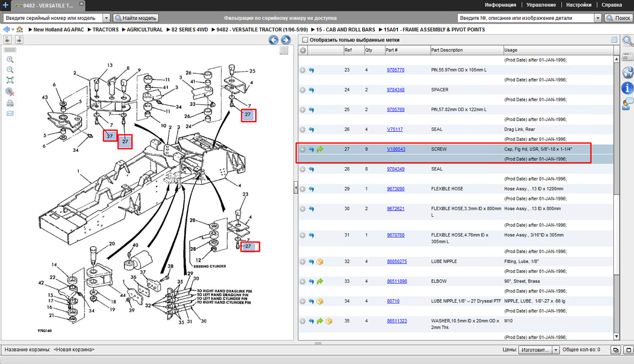This screenshot has width=634, height=364.
Task: Fit the diagram to the window
Action: [10, 80]
